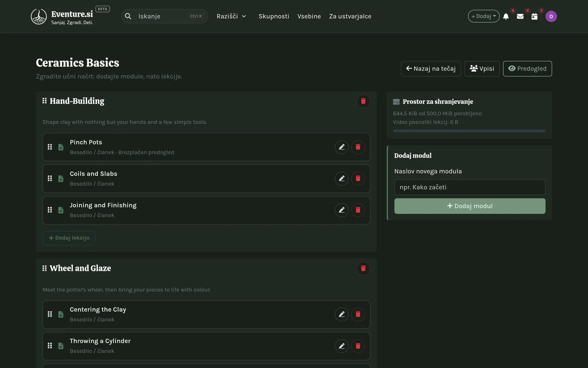Delete the Pinch Pots lesson
The height and width of the screenshot is (368, 588).
pos(358,147)
